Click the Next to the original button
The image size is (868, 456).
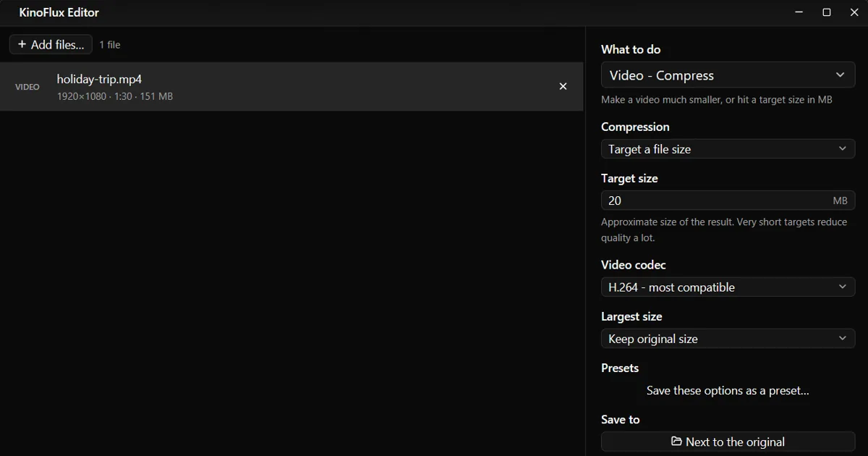pos(728,442)
